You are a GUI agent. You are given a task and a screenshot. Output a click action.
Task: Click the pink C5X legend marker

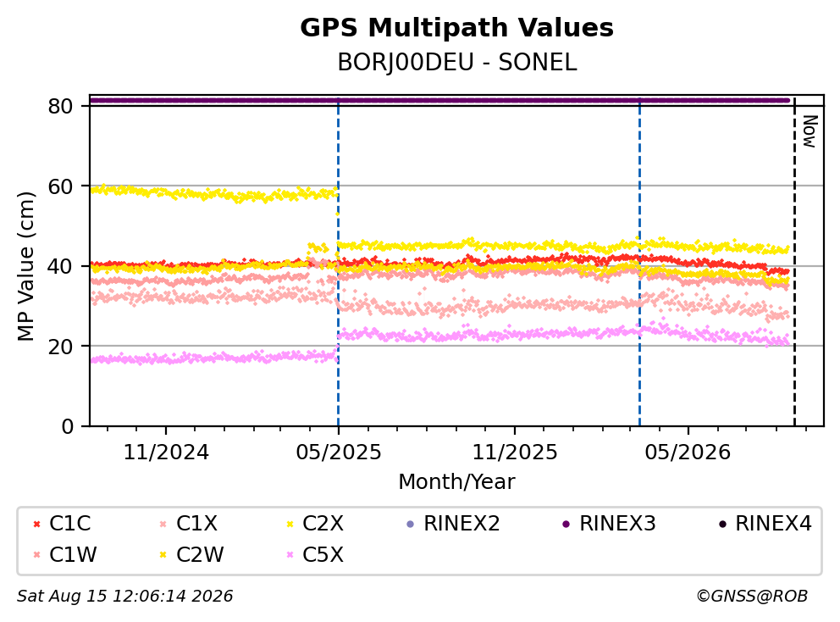(290, 555)
